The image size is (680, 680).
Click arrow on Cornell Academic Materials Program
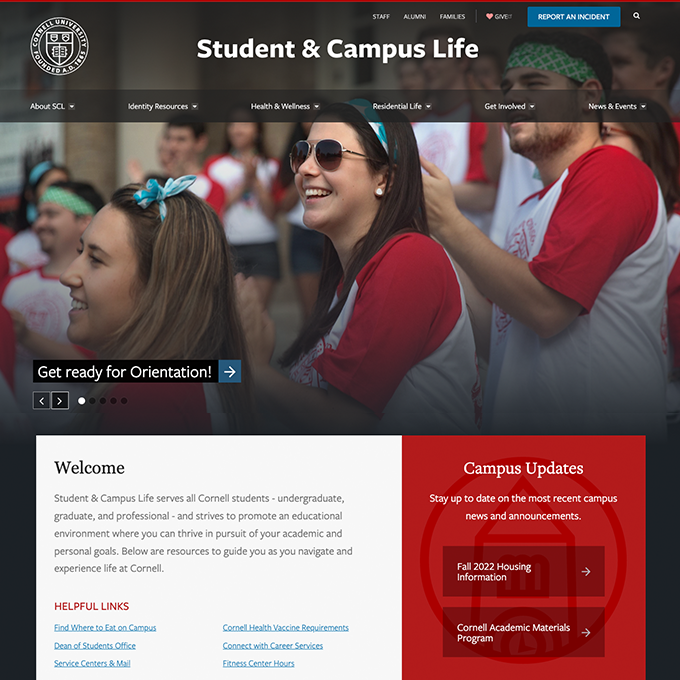point(586,633)
